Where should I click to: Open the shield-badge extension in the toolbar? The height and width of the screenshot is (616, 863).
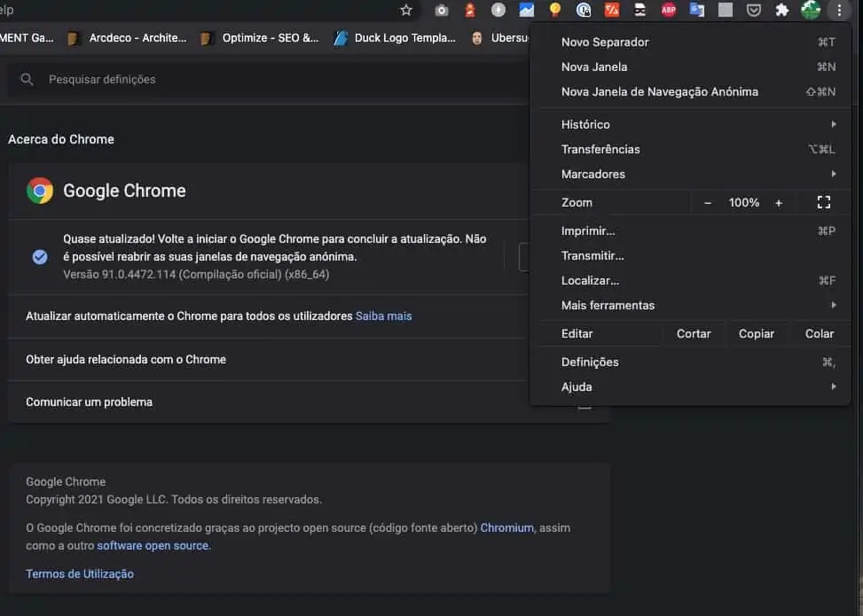click(x=753, y=11)
